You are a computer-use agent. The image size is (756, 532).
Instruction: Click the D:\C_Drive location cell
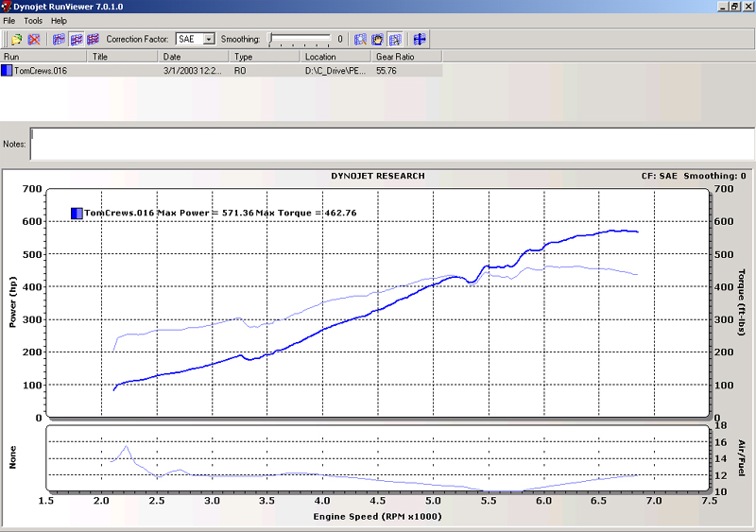coord(335,71)
